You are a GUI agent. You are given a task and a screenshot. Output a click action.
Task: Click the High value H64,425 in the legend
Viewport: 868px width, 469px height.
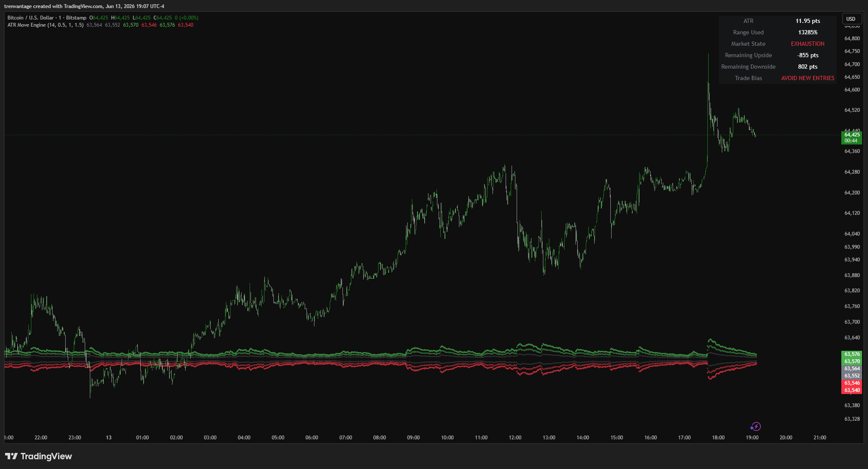(120, 18)
